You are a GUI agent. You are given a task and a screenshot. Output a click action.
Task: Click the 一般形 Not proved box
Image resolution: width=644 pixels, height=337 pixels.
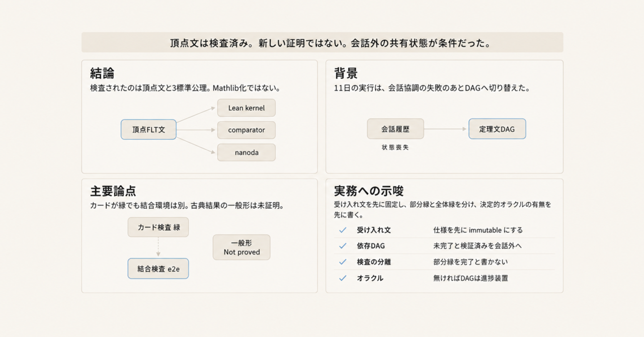[x=242, y=247]
